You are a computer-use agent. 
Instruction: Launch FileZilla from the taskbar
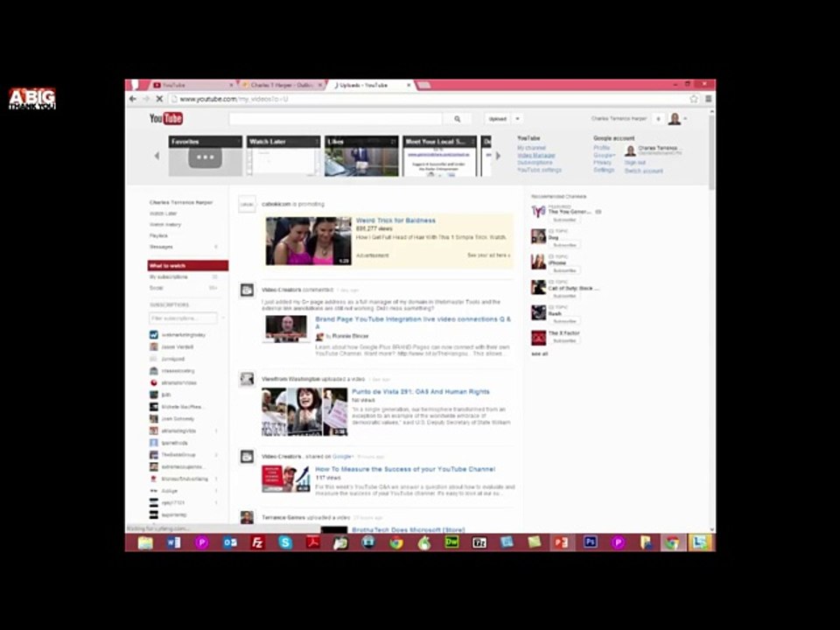257,542
